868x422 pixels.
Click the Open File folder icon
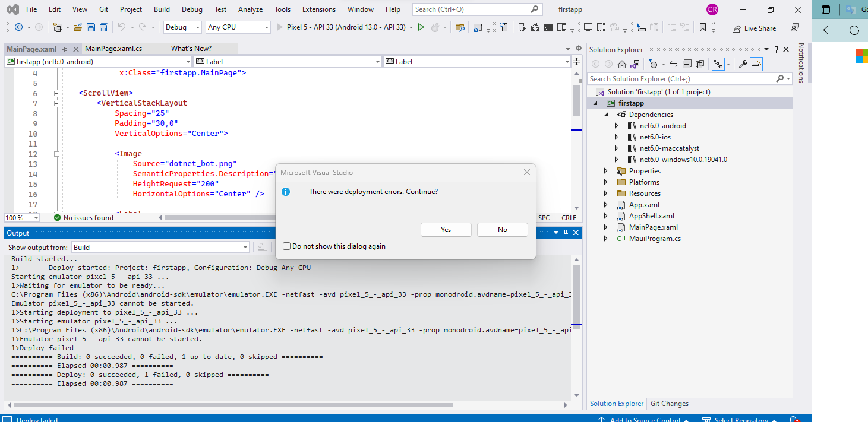pos(78,27)
